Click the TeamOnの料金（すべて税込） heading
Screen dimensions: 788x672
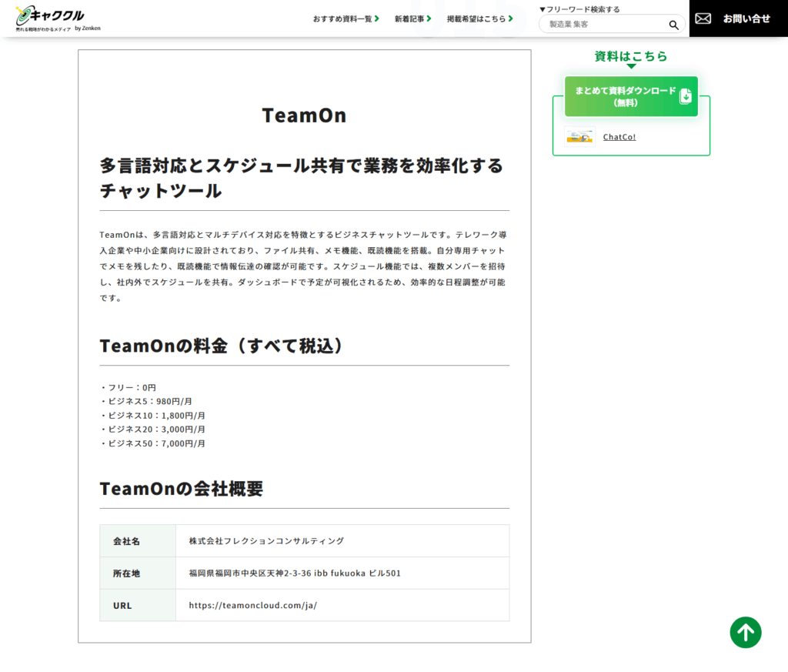pos(221,346)
